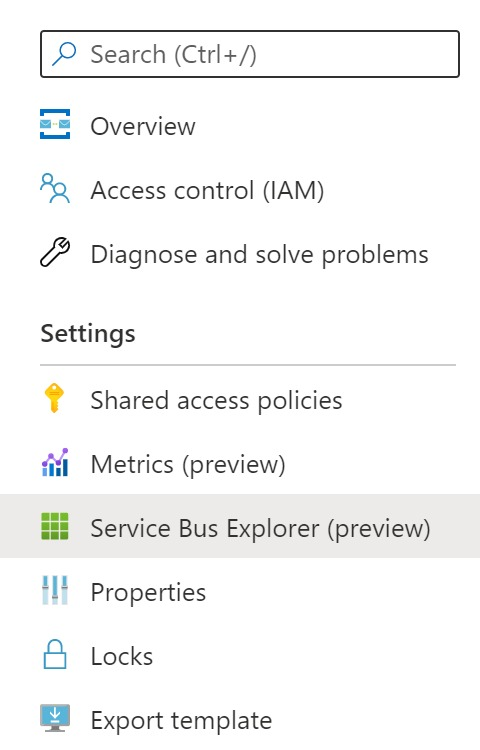Viewport: 480px width, 750px height.
Task: Click the Access control people icon
Action: (55, 188)
